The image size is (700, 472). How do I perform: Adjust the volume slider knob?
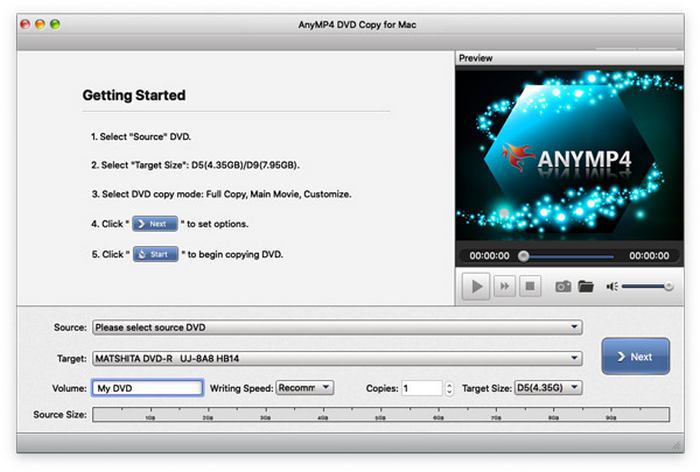668,286
